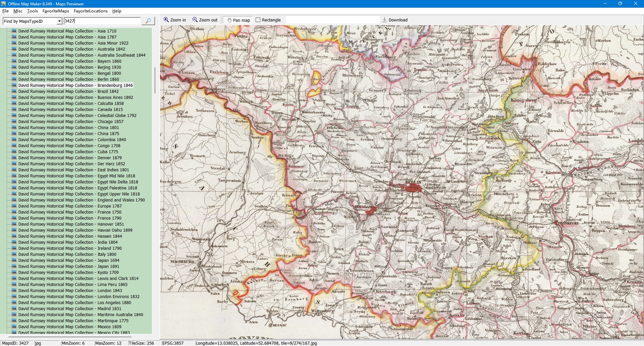Click the magnifier search button
Viewport: 644px width, 346px height.
click(148, 21)
